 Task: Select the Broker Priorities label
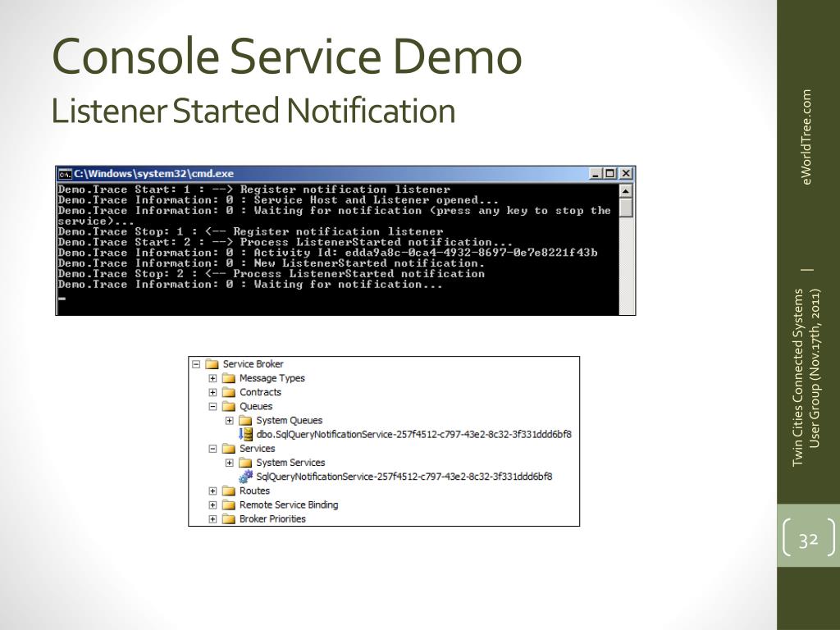(x=272, y=518)
